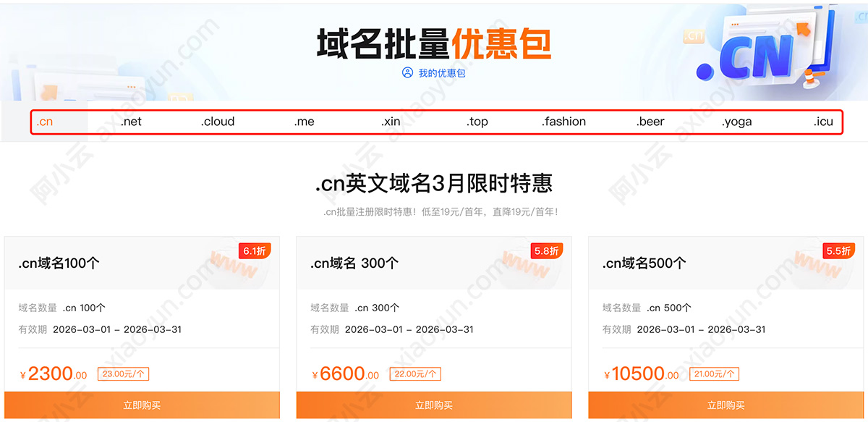The image size is (868, 422).
Task: Open the .fashion domain tab
Action: (x=564, y=122)
